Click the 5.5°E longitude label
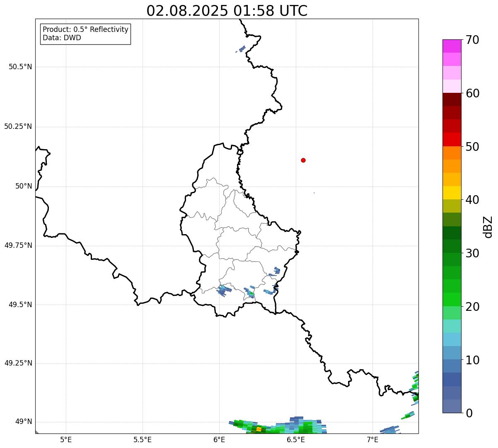The image size is (498, 448). (x=143, y=440)
